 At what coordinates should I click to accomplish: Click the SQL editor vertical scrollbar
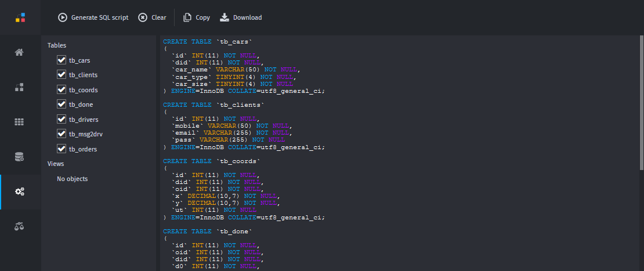(x=642, y=103)
